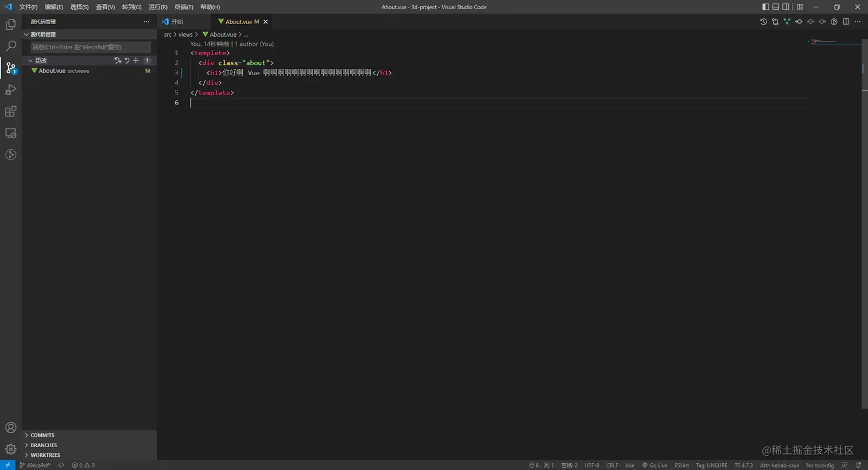Open the Search view in activity bar
This screenshot has height=470, width=868.
10,46
